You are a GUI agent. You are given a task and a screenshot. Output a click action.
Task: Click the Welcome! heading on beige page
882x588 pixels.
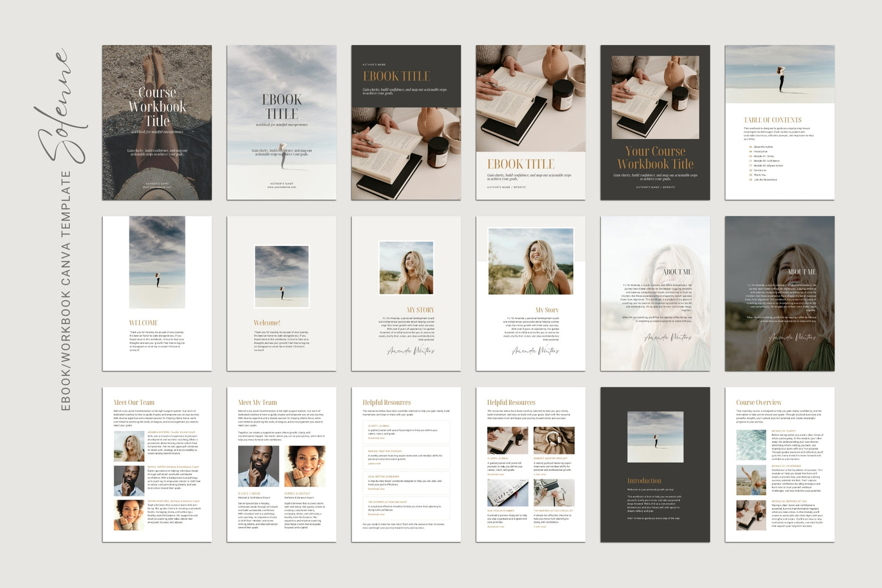267,323
